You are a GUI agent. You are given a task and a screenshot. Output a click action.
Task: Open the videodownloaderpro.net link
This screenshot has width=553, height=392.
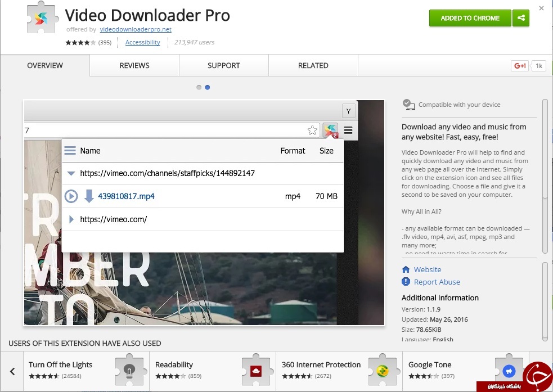(x=136, y=29)
